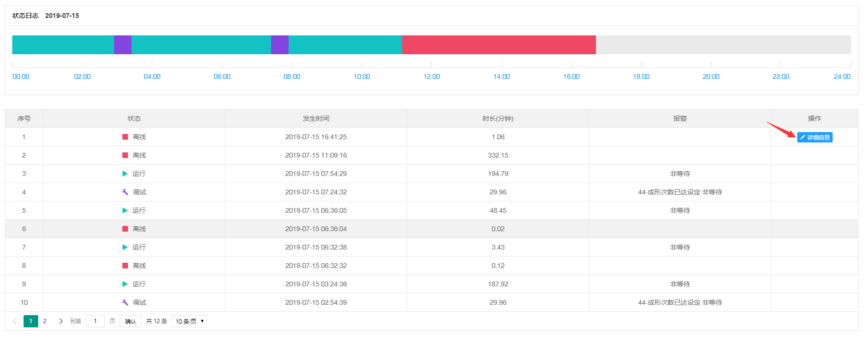Click the 状态 column header
Screen dimensions: 868x342
(x=134, y=118)
